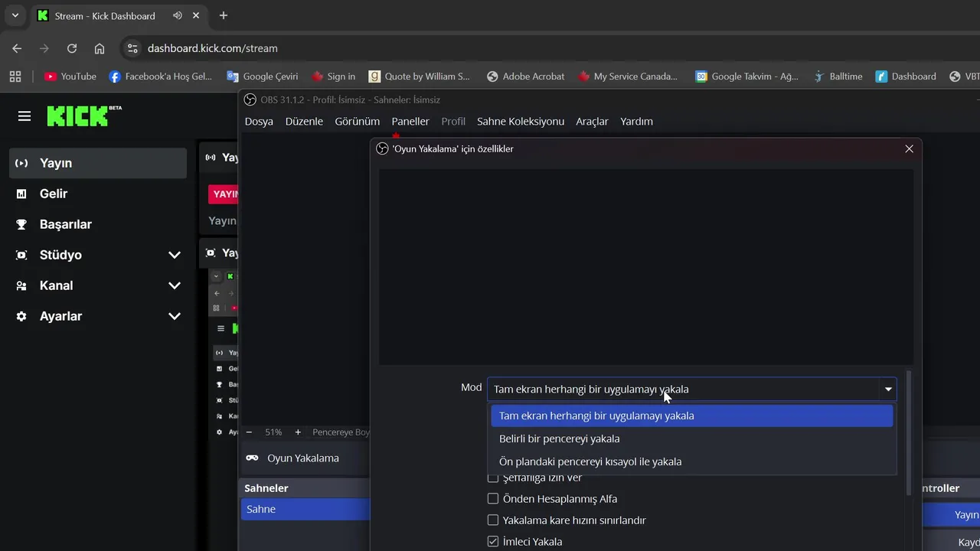Click the Kanal people icon
This screenshot has height=551, width=980.
(21, 285)
